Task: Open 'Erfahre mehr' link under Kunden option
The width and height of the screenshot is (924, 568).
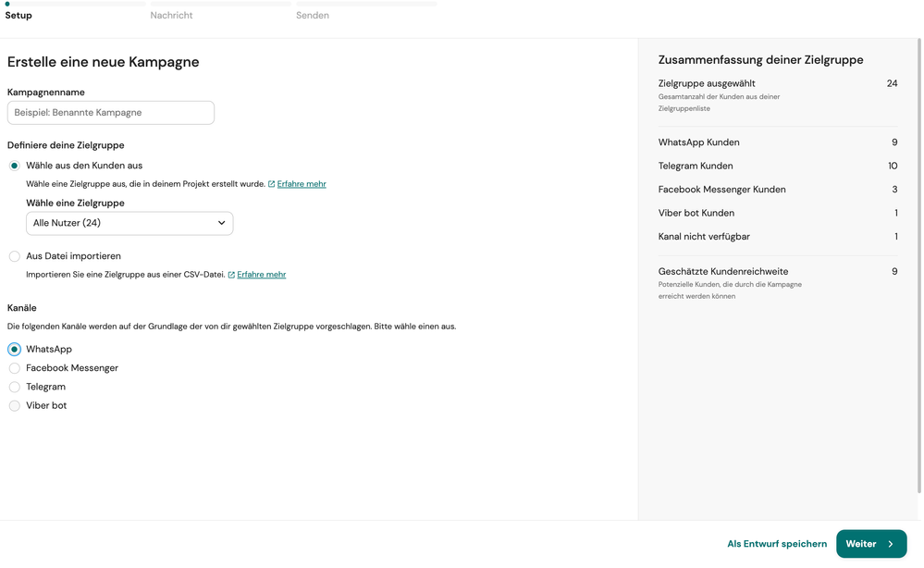Action: pyautogui.click(x=302, y=184)
